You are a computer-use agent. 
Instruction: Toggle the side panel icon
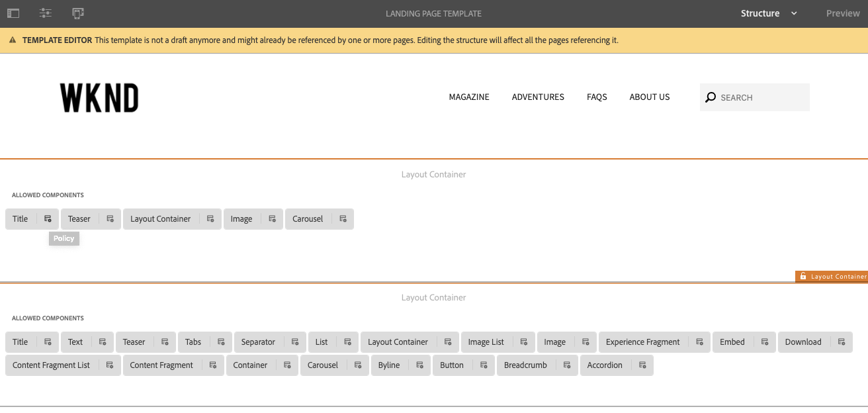(x=13, y=13)
